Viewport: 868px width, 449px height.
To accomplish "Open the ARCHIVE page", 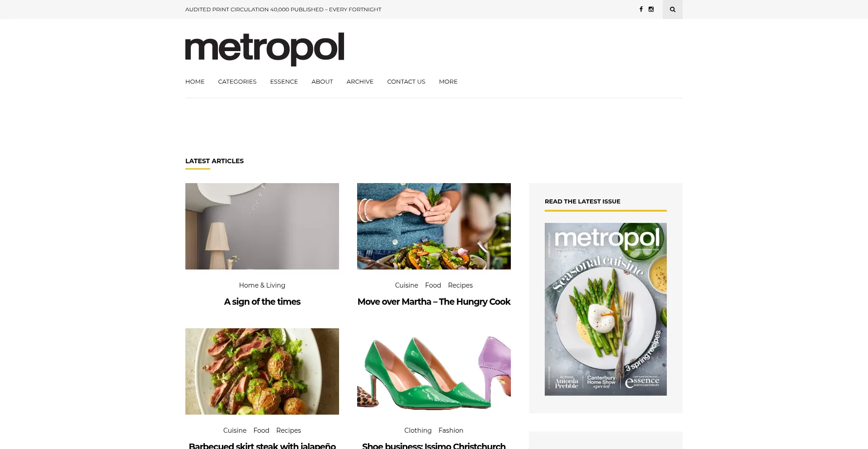I will (360, 82).
